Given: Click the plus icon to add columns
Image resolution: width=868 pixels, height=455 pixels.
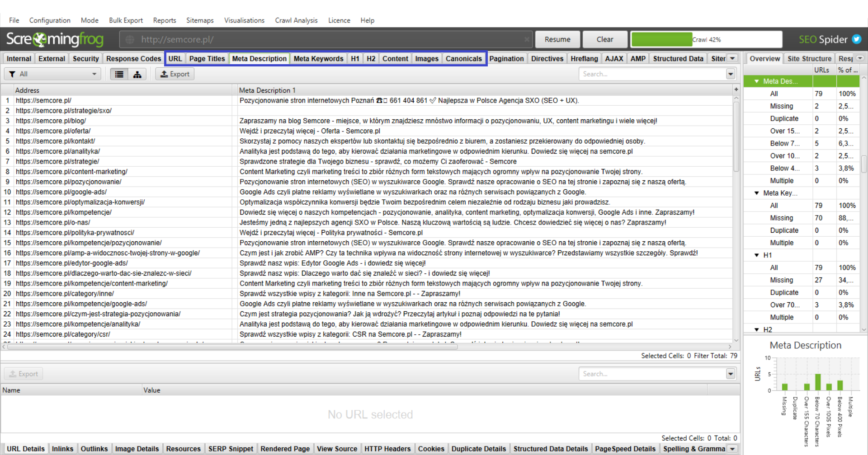Looking at the screenshot, I should tap(736, 90).
